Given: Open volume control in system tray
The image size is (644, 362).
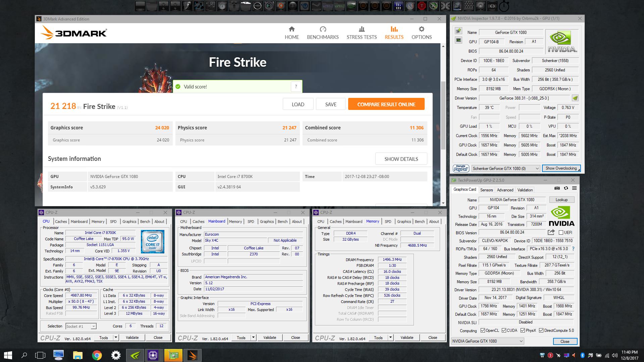Looking at the screenshot, I should tap(614, 355).
